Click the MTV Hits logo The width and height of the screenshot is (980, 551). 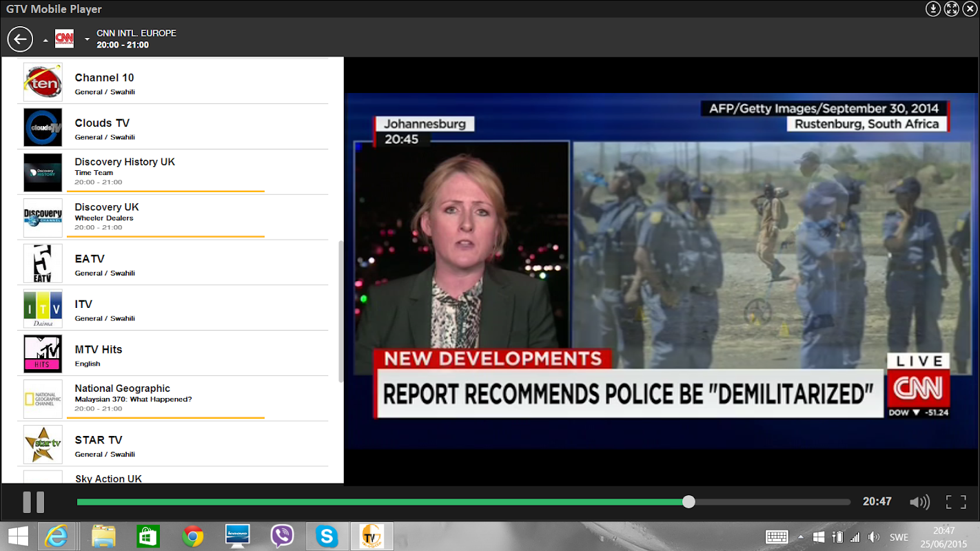click(x=43, y=354)
